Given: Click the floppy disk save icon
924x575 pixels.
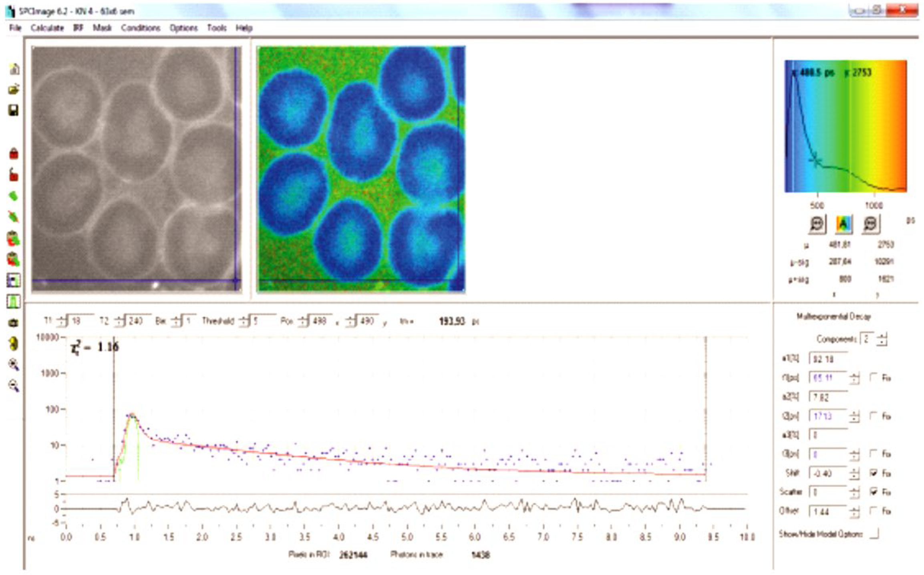Looking at the screenshot, I should pyautogui.click(x=14, y=110).
